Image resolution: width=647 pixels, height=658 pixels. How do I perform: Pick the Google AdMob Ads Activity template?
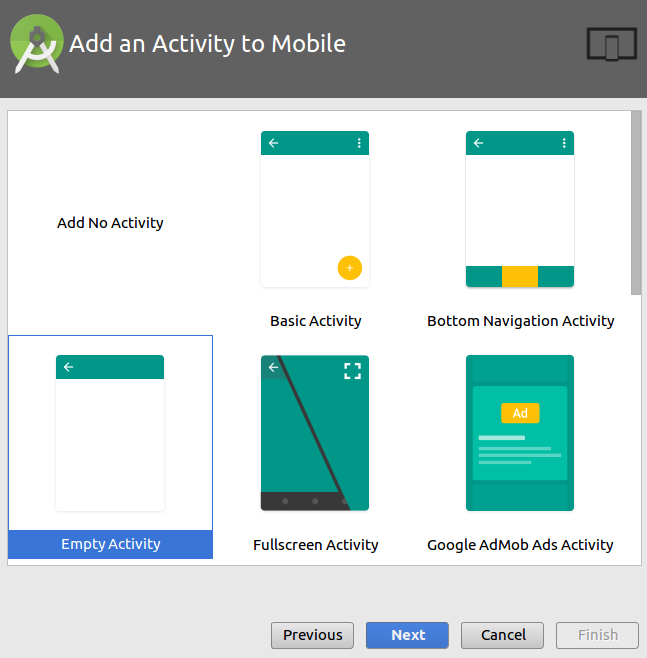pyautogui.click(x=520, y=433)
